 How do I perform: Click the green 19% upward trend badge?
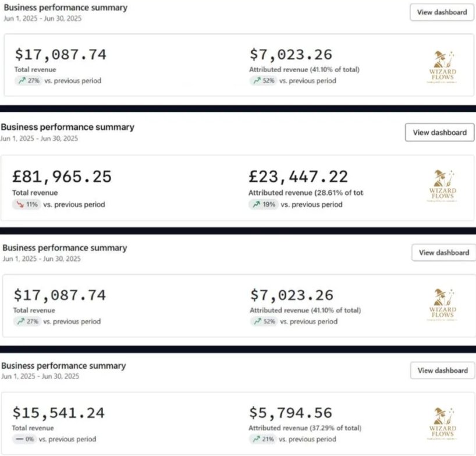(263, 204)
